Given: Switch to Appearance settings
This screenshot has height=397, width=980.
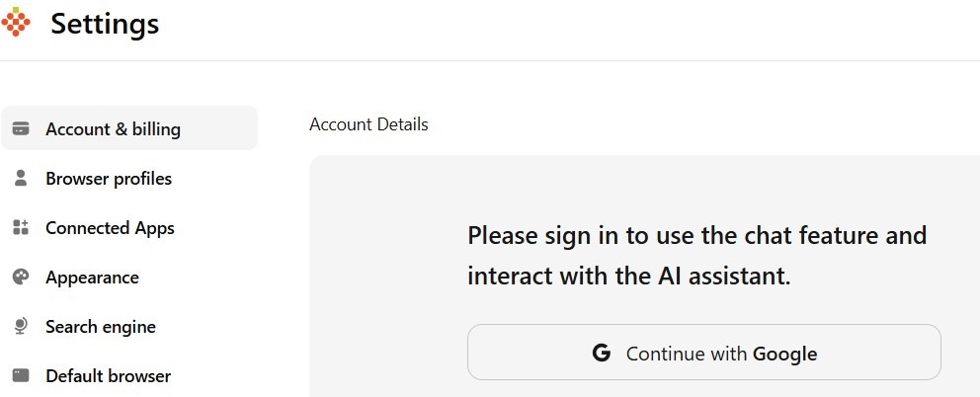Looking at the screenshot, I should tap(92, 278).
